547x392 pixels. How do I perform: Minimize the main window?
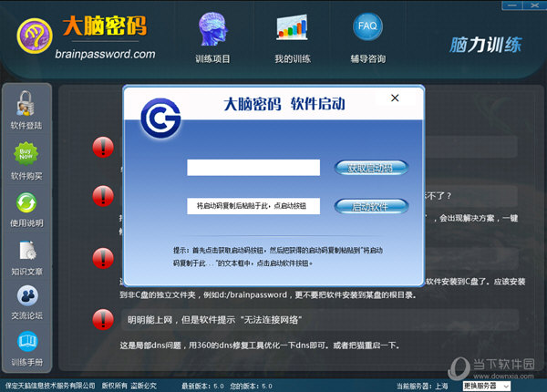[x=512, y=5]
